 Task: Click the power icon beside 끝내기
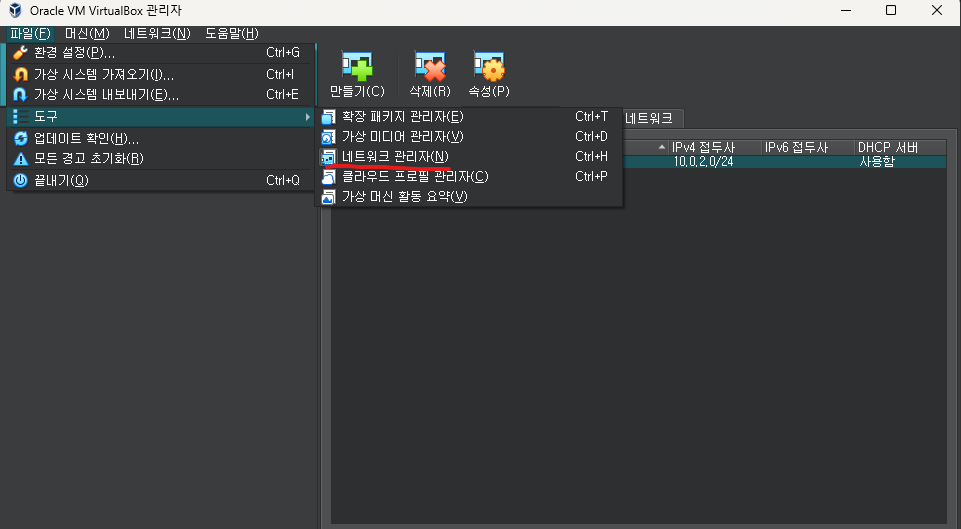20,180
